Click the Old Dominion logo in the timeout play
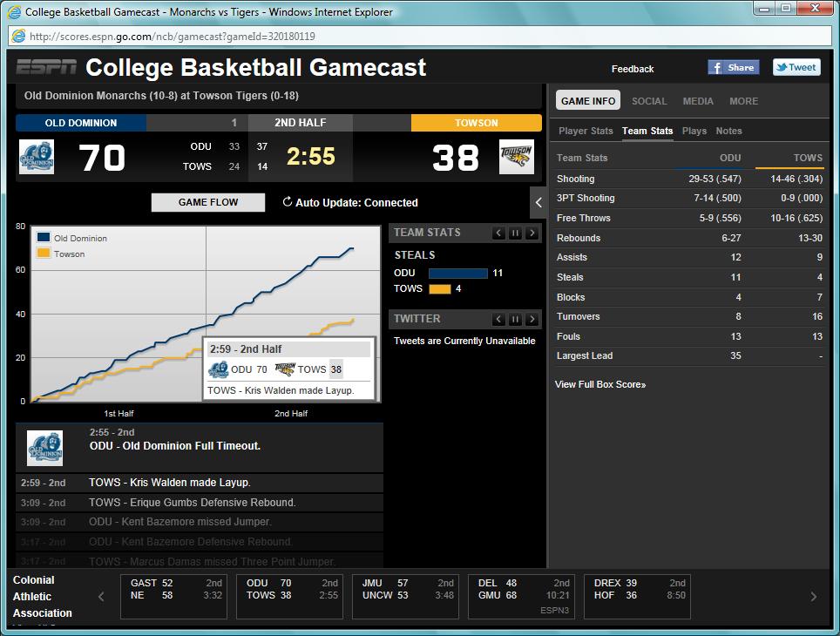The image size is (840, 636). [x=45, y=448]
